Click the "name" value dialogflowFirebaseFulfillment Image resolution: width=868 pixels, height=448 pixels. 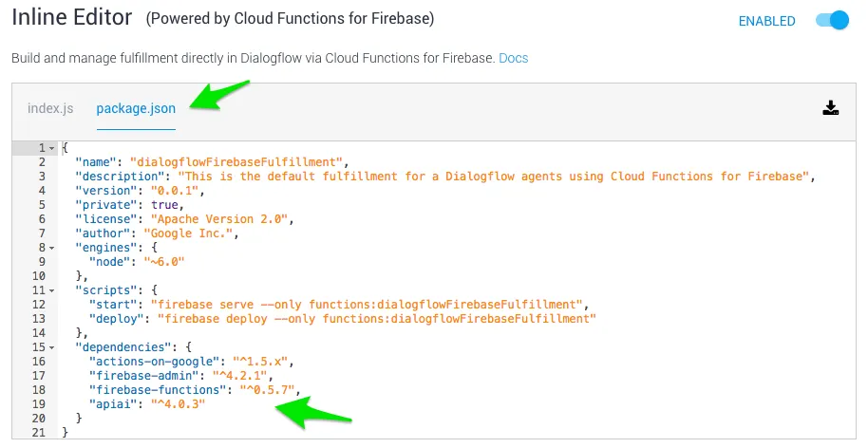[x=239, y=162]
